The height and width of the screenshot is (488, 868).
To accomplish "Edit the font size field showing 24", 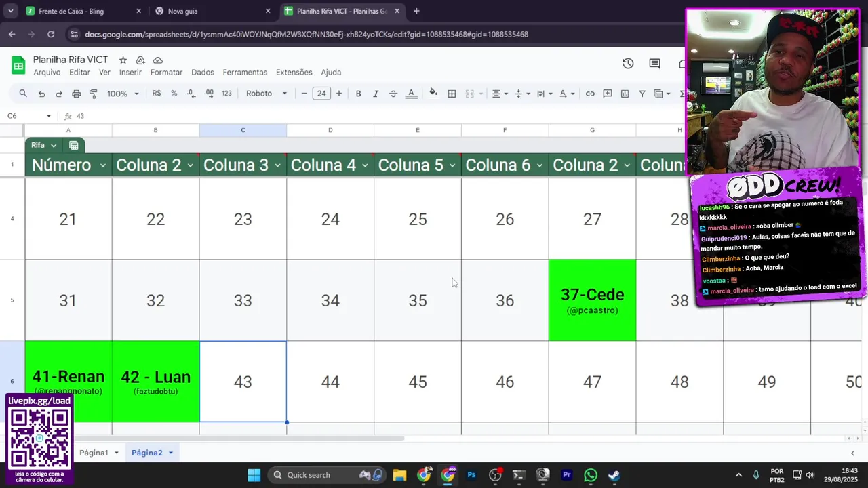I will [321, 94].
